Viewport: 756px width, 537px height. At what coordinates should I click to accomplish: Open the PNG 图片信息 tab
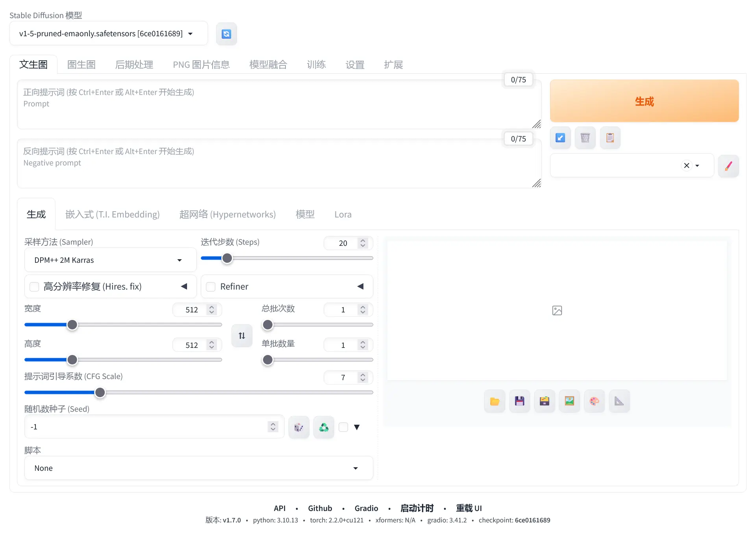pyautogui.click(x=201, y=65)
